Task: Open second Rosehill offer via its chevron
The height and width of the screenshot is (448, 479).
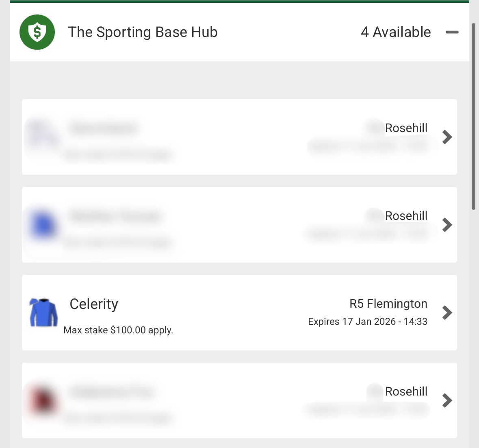Action: (447, 225)
